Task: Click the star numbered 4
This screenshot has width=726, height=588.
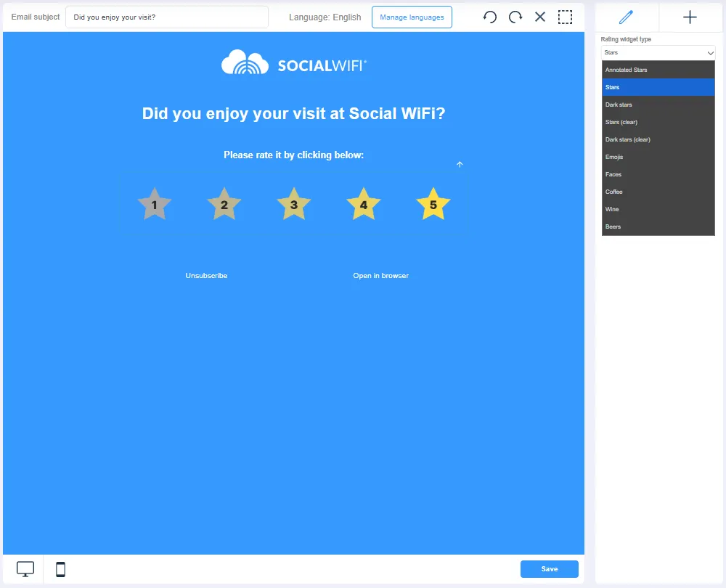Action: (364, 204)
